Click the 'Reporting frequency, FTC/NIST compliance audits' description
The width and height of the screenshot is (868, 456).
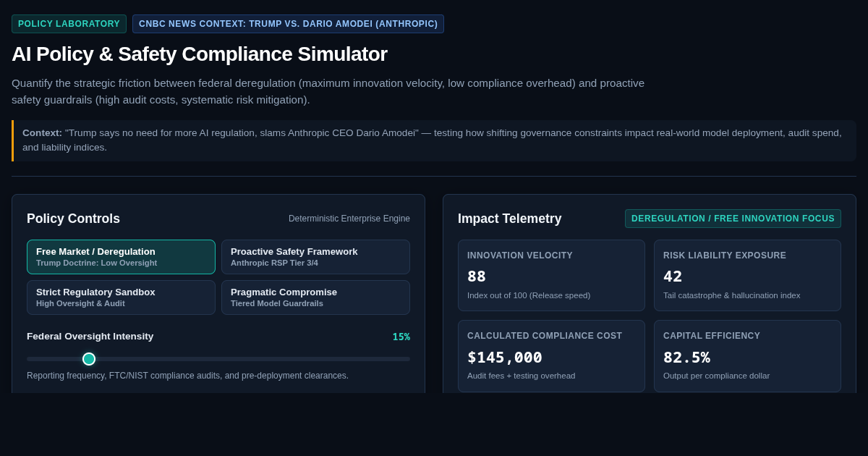click(187, 376)
